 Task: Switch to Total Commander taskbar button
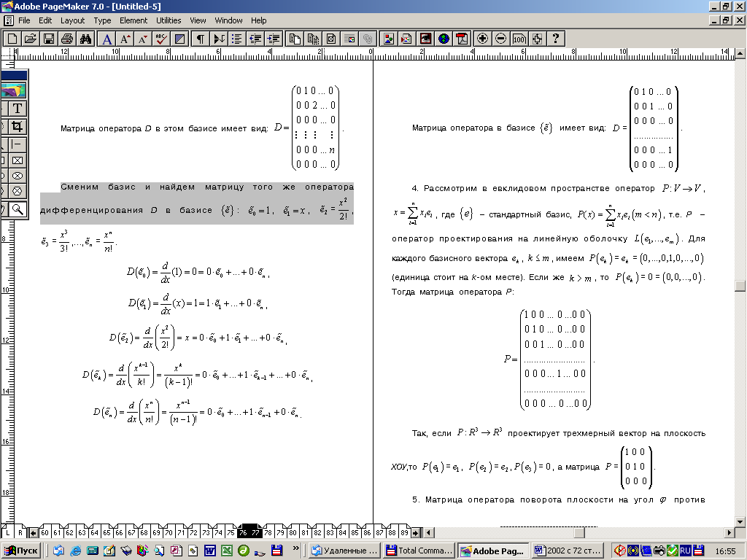(x=419, y=551)
